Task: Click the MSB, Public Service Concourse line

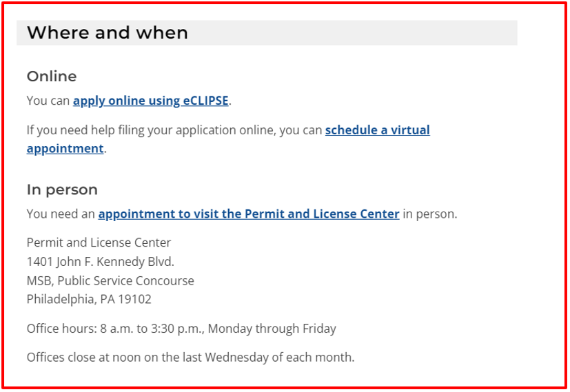Action: (x=110, y=280)
